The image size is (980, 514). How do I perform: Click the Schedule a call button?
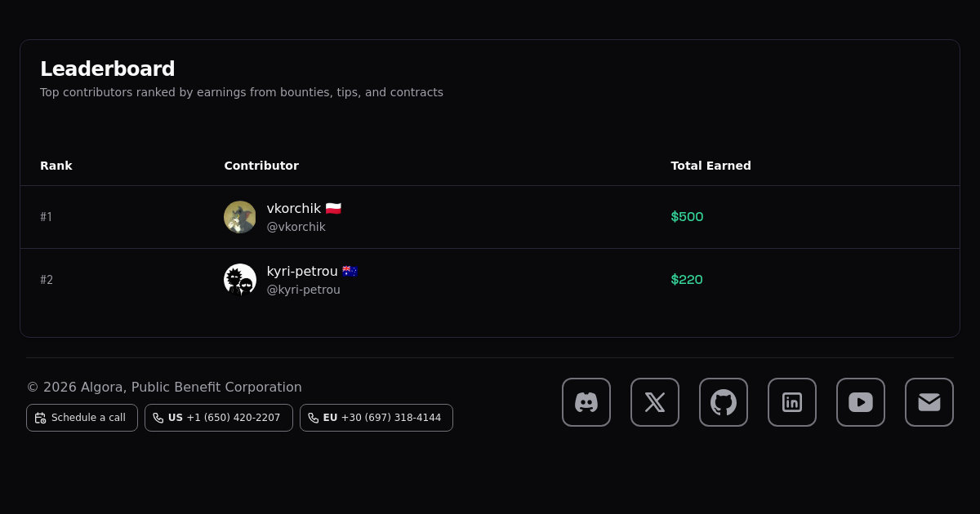click(x=82, y=418)
